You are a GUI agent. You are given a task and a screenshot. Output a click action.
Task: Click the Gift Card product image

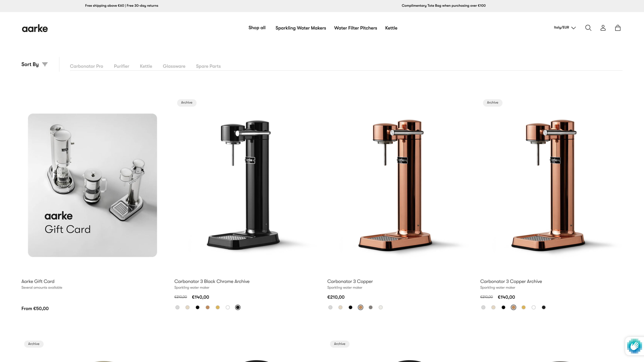pos(93,185)
